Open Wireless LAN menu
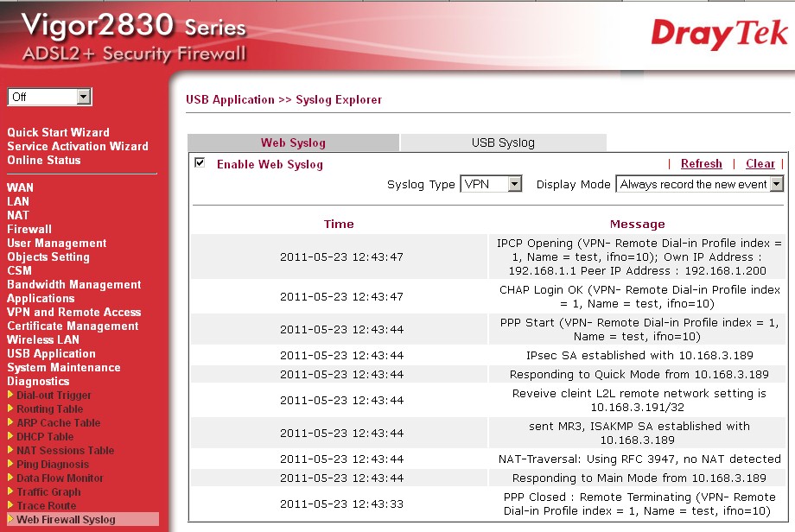Viewport: 795px width, 532px height. (43, 339)
